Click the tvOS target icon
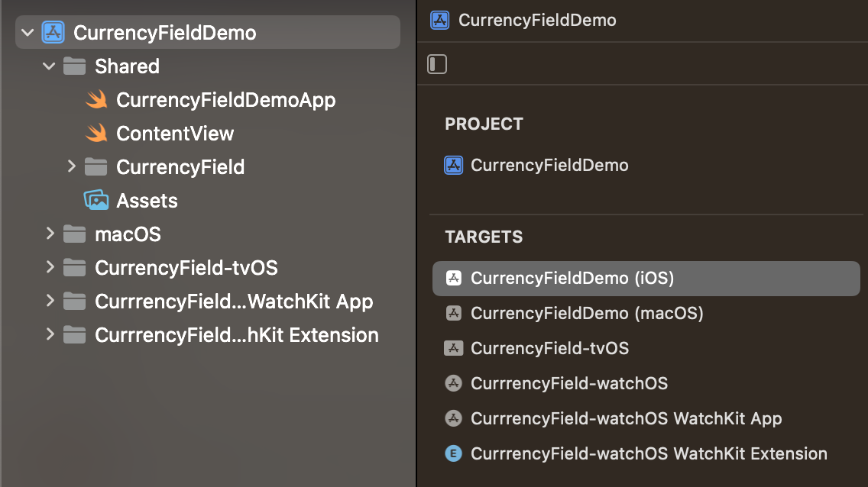 click(x=454, y=348)
